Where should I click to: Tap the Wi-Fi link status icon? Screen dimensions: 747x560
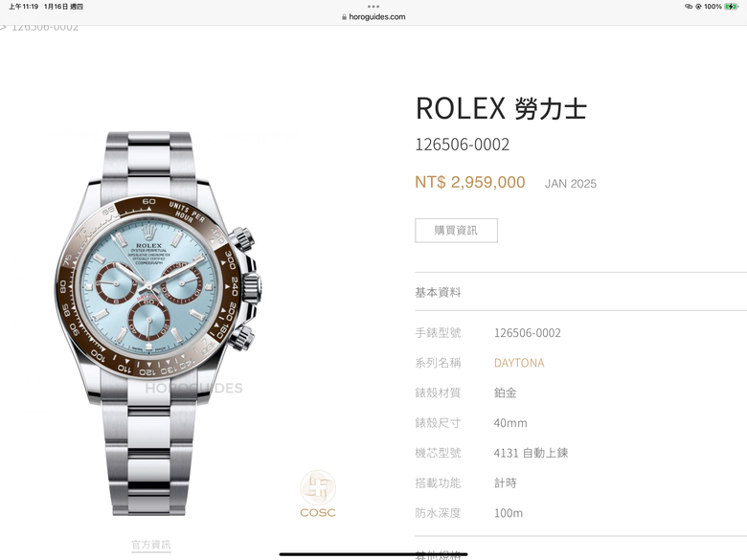689,6
